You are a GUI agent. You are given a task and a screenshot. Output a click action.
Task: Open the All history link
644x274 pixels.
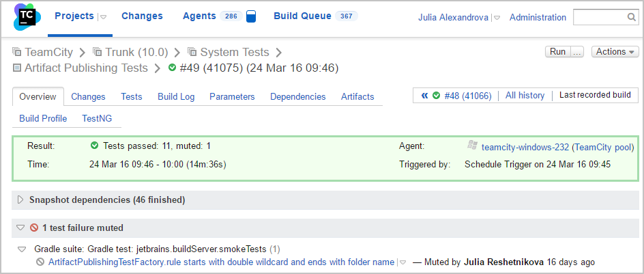click(x=525, y=96)
